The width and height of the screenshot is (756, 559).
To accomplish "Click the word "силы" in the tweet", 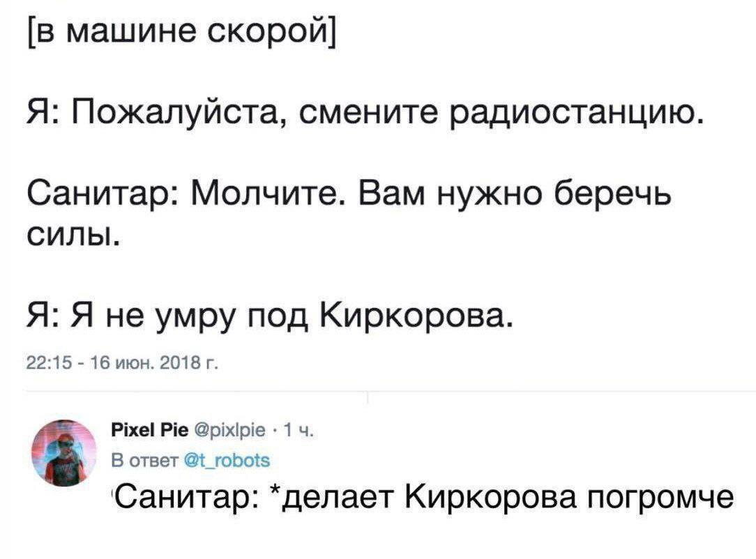I will tap(72, 243).
